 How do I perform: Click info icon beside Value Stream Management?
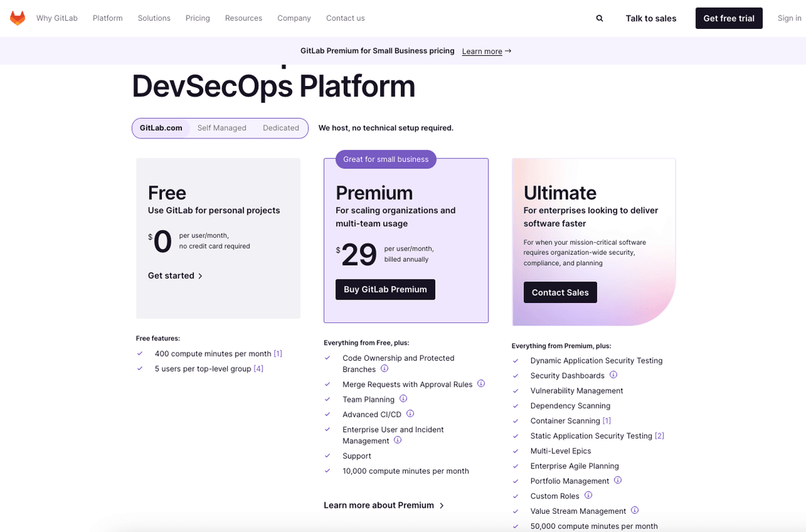(635, 511)
